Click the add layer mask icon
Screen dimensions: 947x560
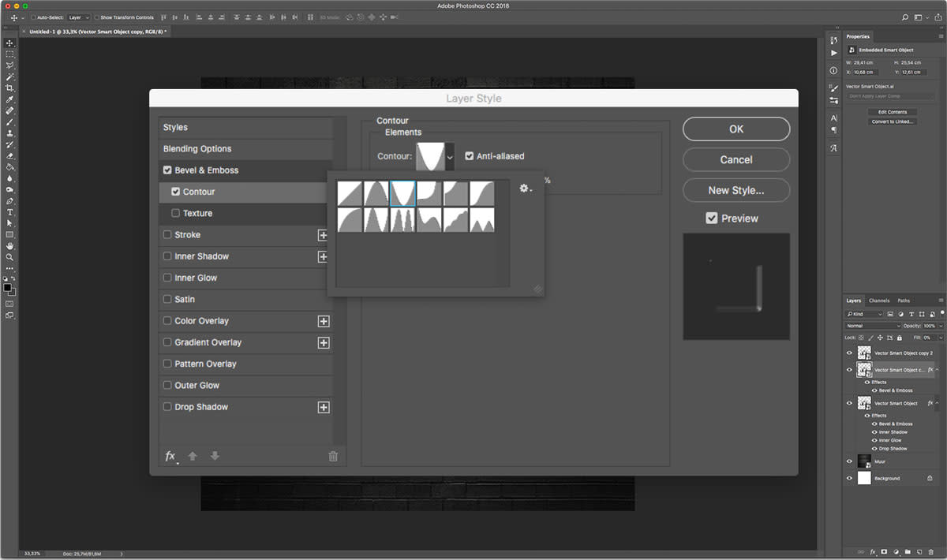pyautogui.click(x=884, y=551)
